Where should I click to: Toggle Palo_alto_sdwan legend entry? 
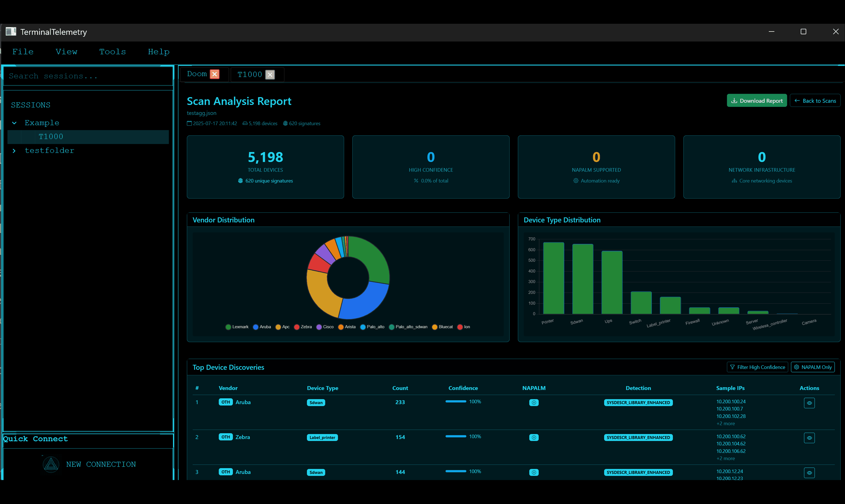pyautogui.click(x=408, y=327)
